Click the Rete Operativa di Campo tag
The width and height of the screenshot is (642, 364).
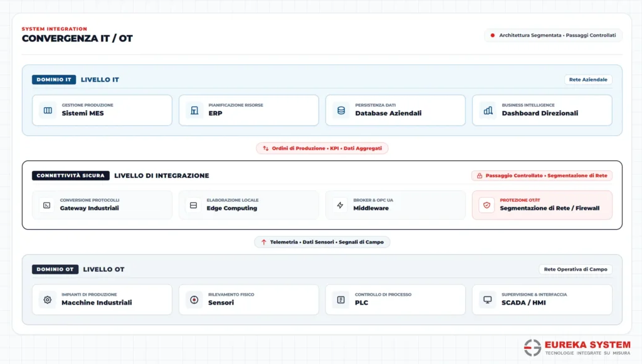pyautogui.click(x=576, y=269)
